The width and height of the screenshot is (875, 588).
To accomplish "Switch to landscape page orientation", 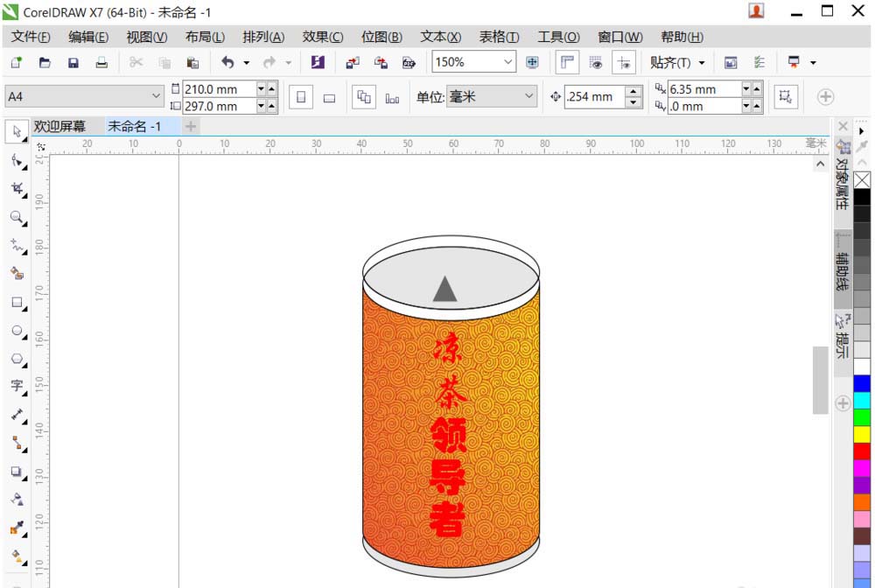I will point(328,96).
